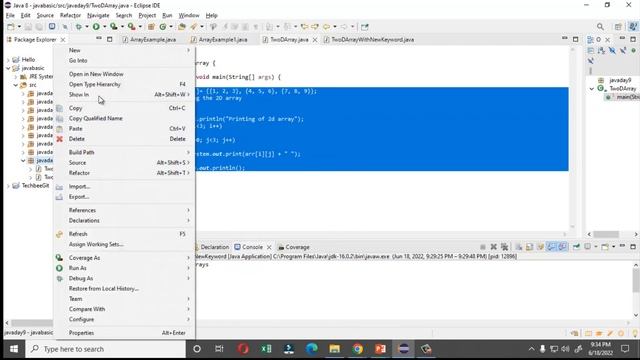
Task: Collapse TwoDArray class in Outline view
Action: pyautogui.click(x=592, y=89)
